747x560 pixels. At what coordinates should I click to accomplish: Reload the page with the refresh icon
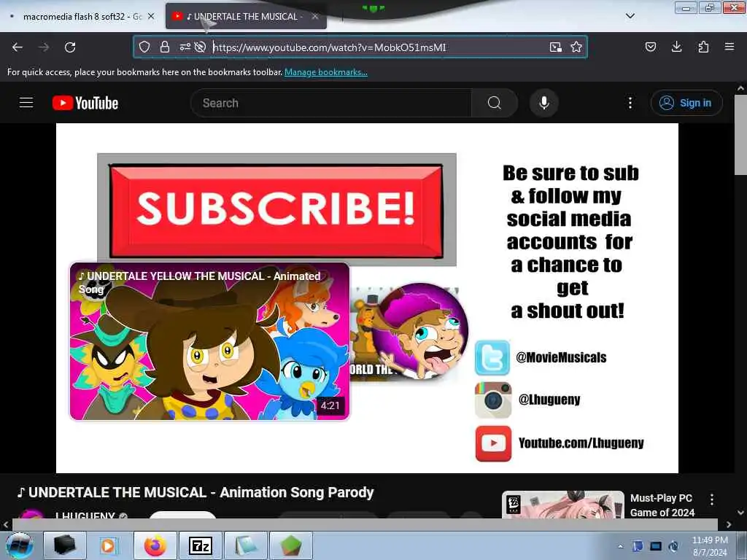click(x=70, y=47)
